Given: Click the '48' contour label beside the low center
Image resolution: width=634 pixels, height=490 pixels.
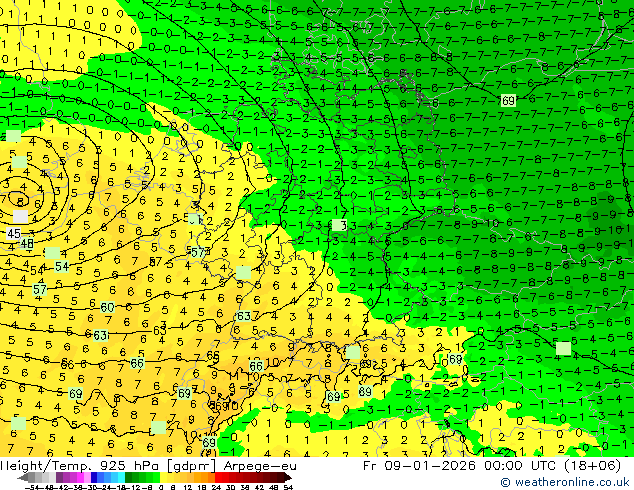Looking at the screenshot, I should pyautogui.click(x=27, y=244).
